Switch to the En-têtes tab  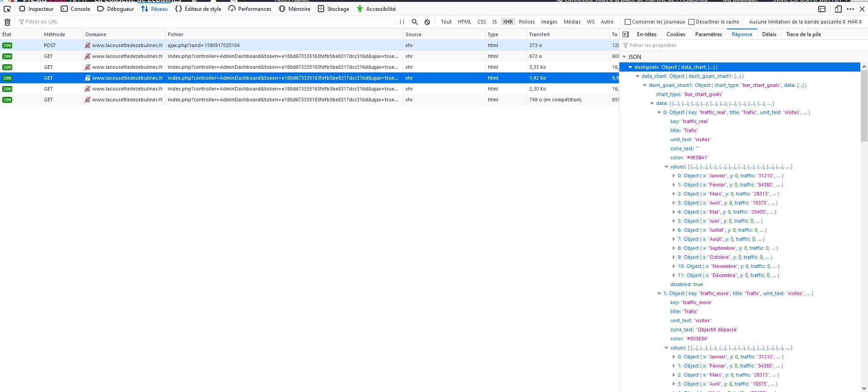646,34
